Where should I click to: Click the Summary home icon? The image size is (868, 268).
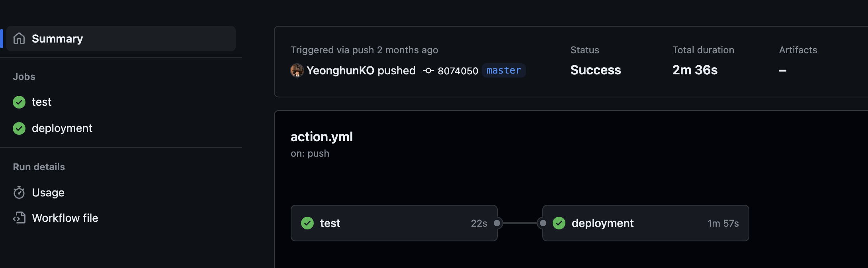(19, 39)
